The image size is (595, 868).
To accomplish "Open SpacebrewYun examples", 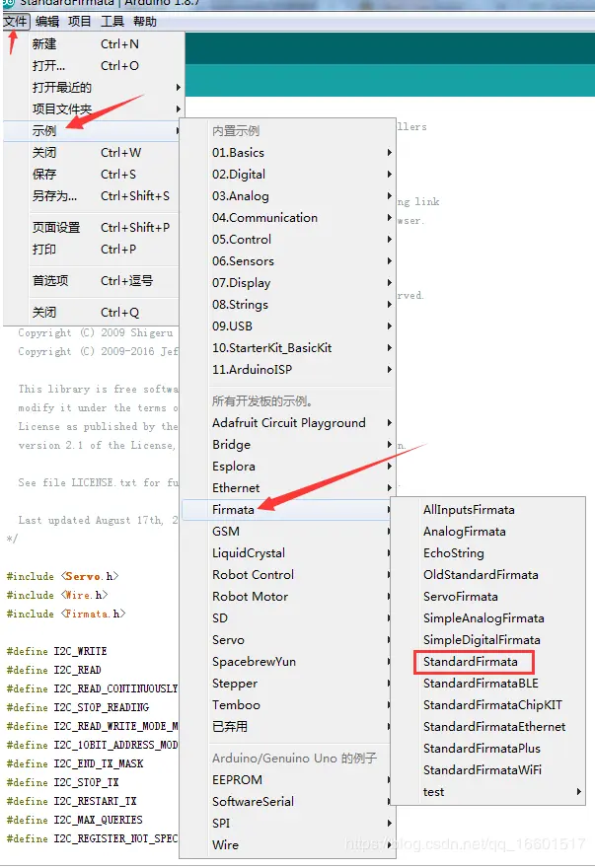I will pyautogui.click(x=287, y=662).
